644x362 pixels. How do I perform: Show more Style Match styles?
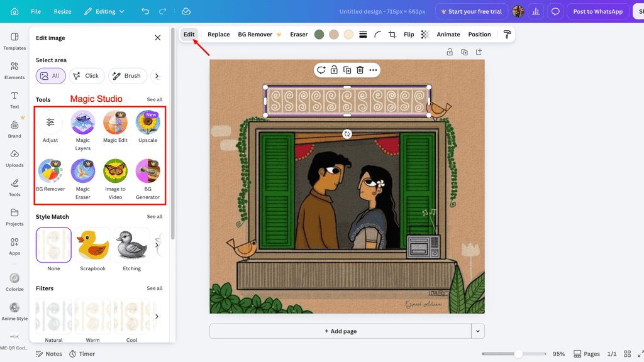(x=157, y=245)
